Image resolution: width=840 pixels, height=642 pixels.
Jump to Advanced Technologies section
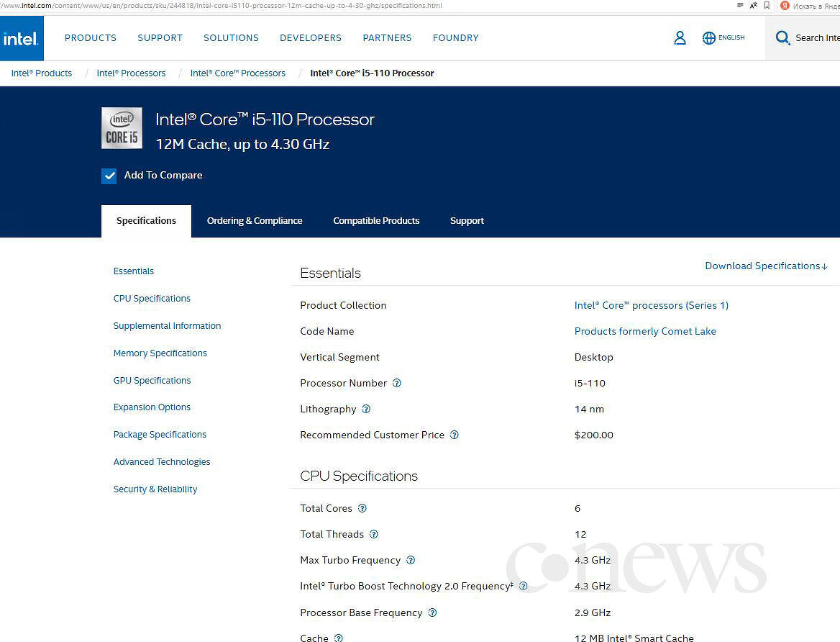coord(162,462)
